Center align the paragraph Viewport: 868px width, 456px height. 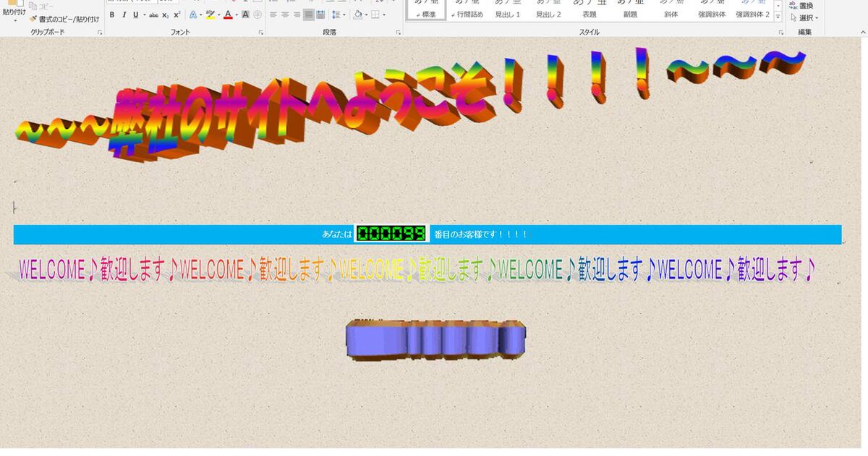click(285, 14)
